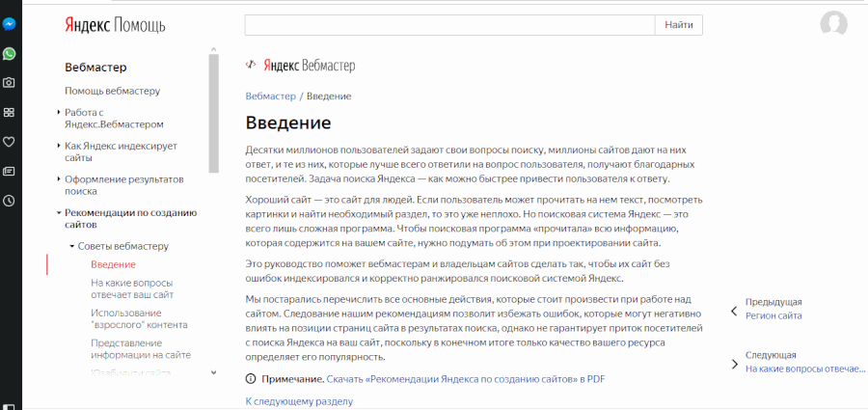The height and width of the screenshot is (410, 868).
Task: Click the sidebar scroll down arrow
Action: click(214, 372)
